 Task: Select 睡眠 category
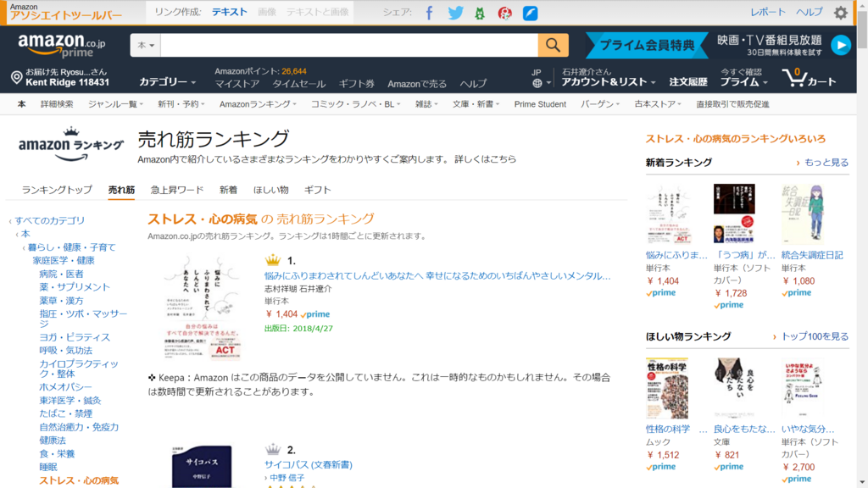coord(48,467)
